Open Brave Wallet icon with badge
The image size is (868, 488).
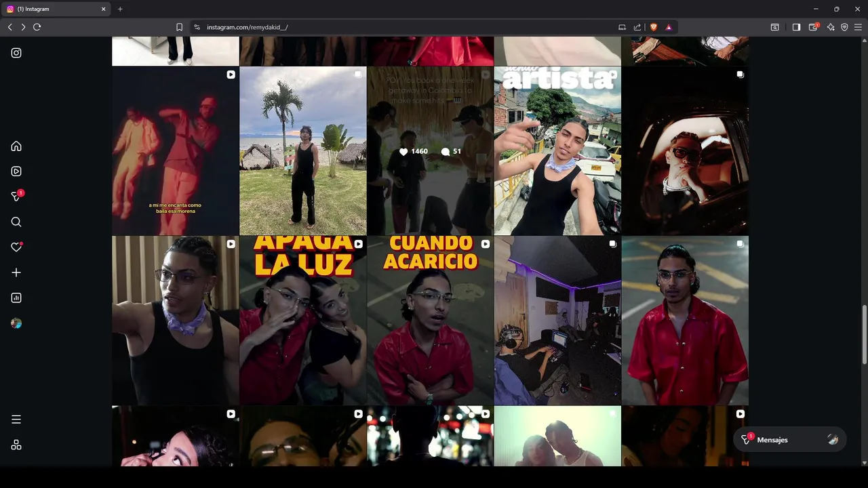pos(814,27)
